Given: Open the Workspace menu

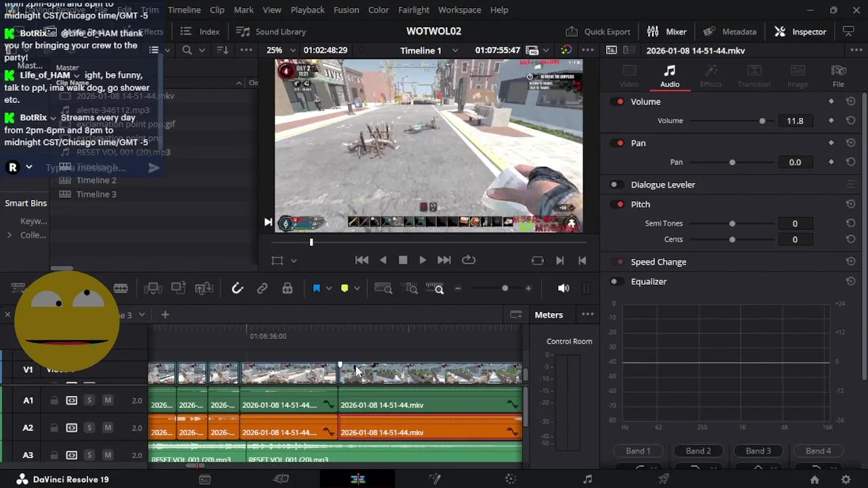Looking at the screenshot, I should (x=459, y=9).
